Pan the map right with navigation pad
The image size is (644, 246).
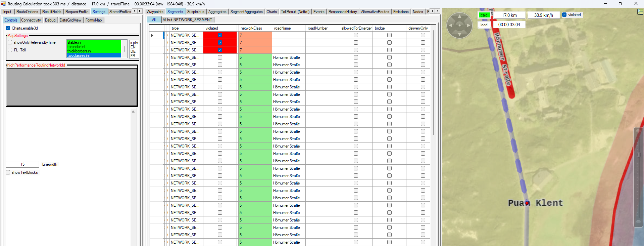pyautogui.click(x=468, y=25)
